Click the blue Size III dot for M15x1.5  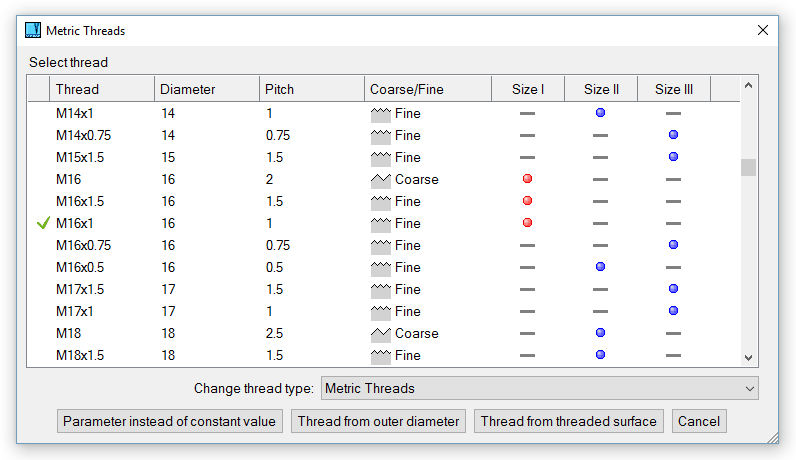[673, 157]
